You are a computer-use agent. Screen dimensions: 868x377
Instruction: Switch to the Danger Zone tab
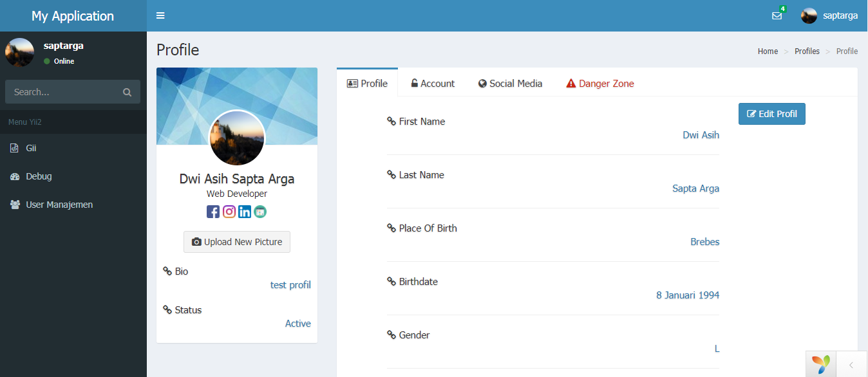point(600,83)
